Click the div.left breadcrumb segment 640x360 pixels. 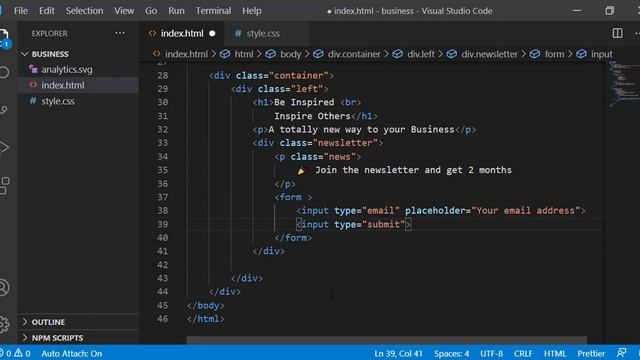[x=420, y=54]
